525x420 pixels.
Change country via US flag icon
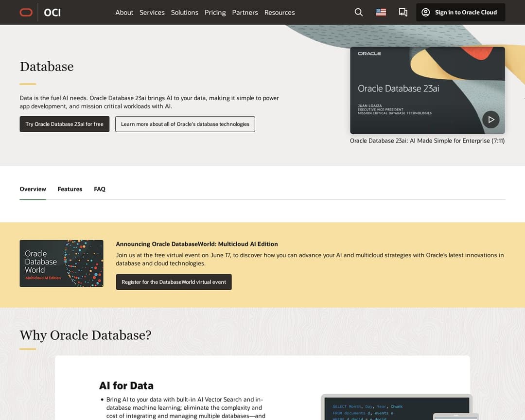tap(381, 12)
